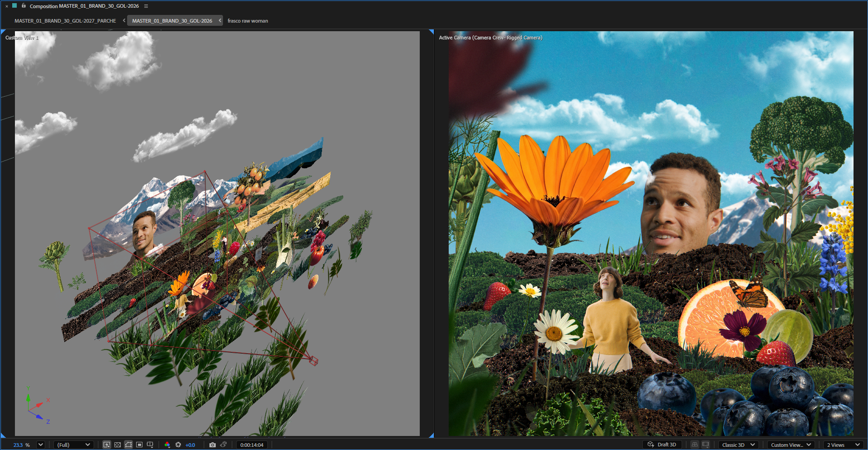Image resolution: width=868 pixels, height=450 pixels.
Task: Select the red camera icon in Custom View
Action: coord(313,360)
